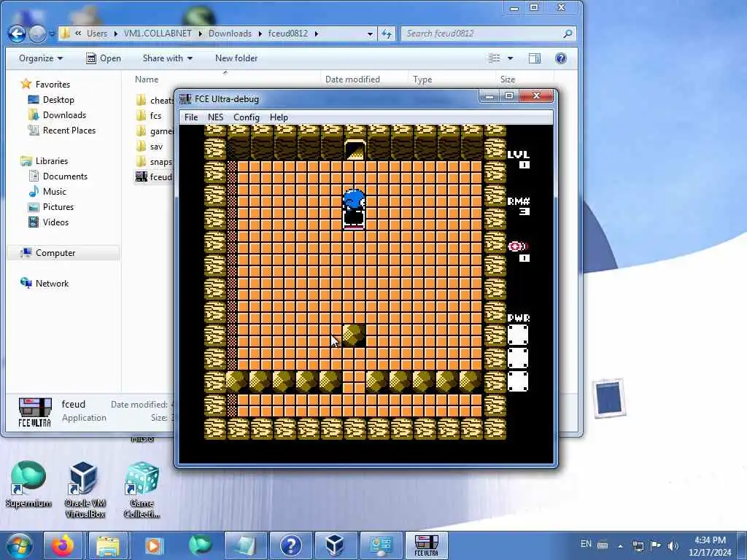Select Computer in navigation pane

tap(55, 253)
